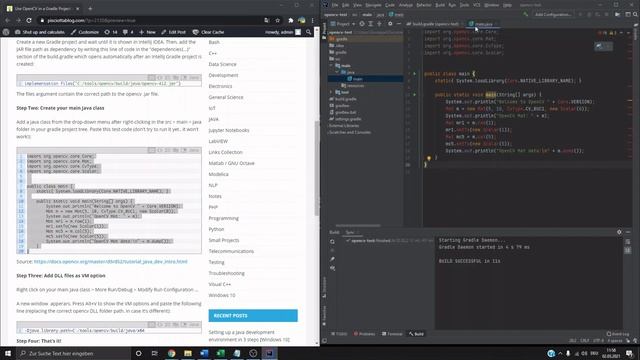
Task: Switch to the main.java editor tab
Action: pyautogui.click(x=482, y=24)
